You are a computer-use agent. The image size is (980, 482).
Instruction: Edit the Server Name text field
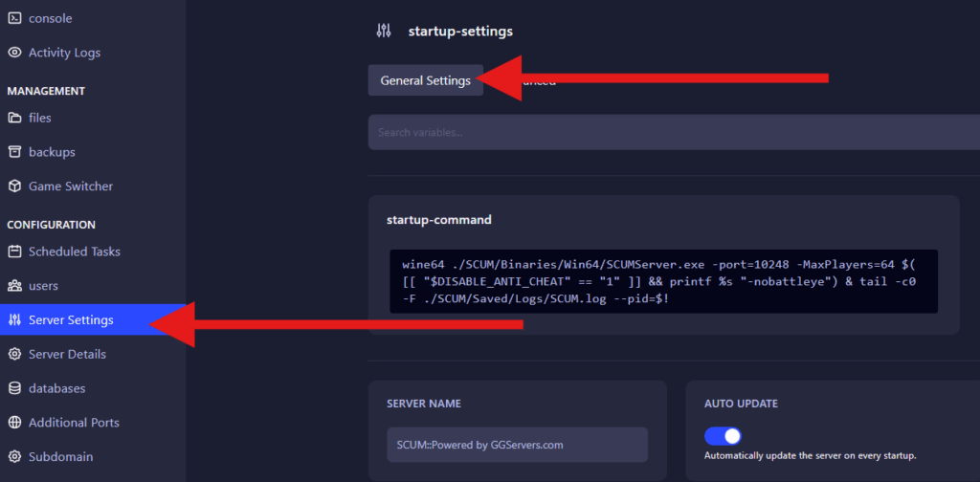click(517, 445)
